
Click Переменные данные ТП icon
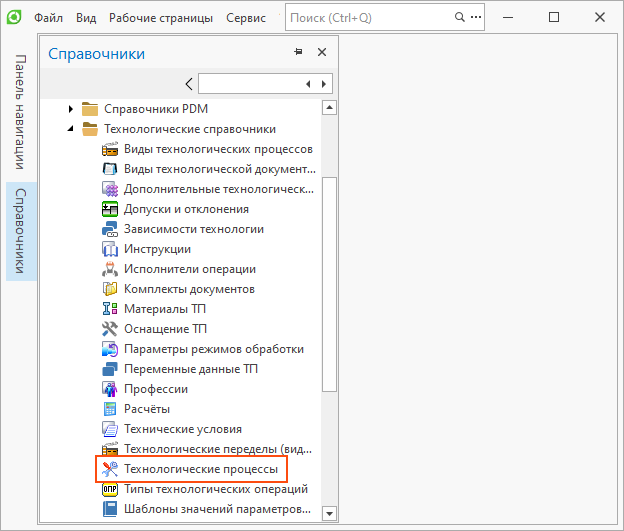pos(110,369)
